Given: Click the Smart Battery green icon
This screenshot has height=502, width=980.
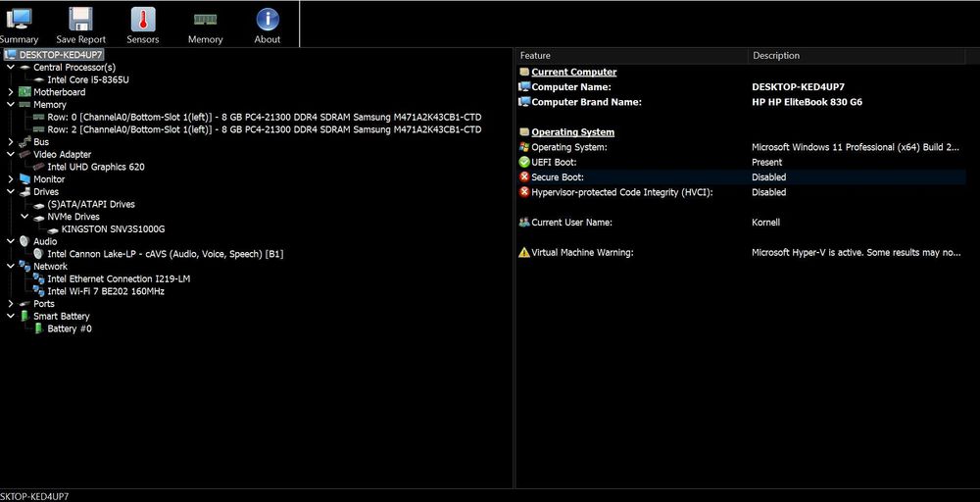Looking at the screenshot, I should click(25, 316).
